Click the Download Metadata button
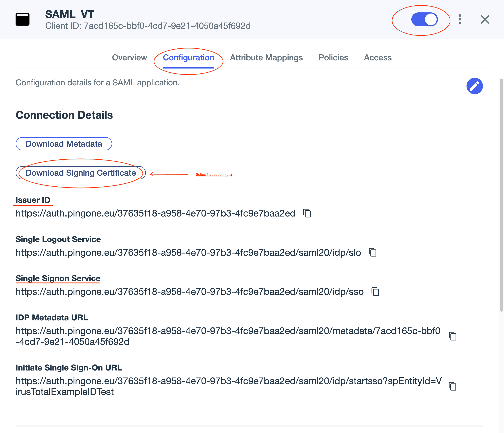Screen dimensions: 504x433 tap(63, 144)
